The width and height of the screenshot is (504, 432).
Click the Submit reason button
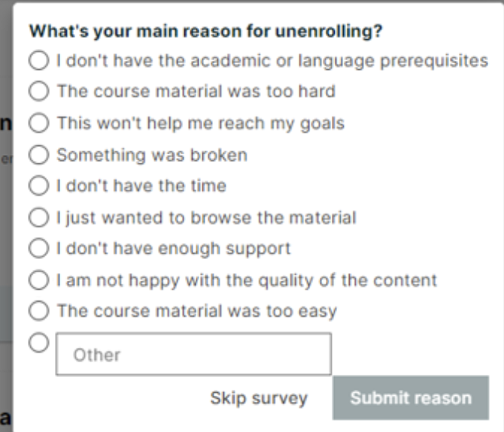pyautogui.click(x=411, y=398)
